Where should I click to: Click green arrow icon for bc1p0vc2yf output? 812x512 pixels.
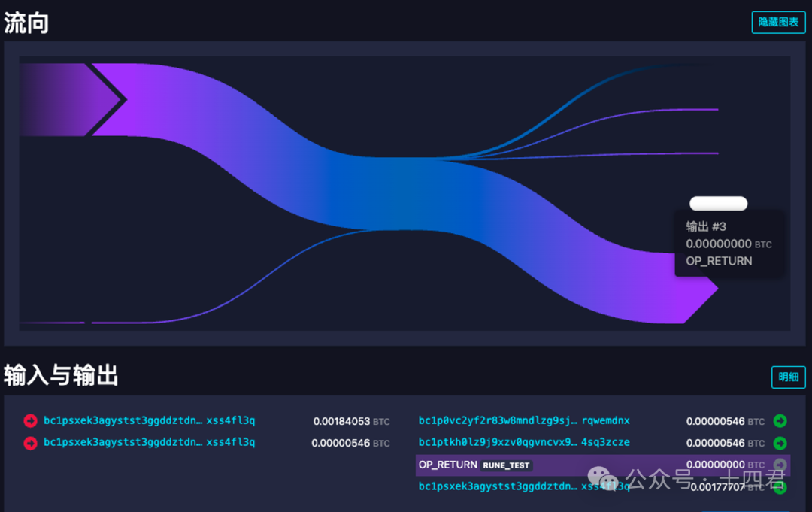780,421
